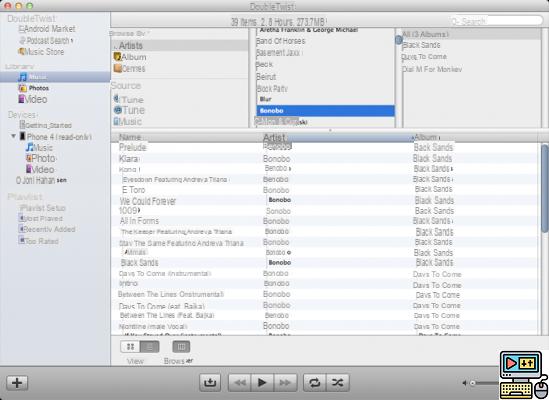Open Music under the iPhone 4 device

[x=40, y=147]
